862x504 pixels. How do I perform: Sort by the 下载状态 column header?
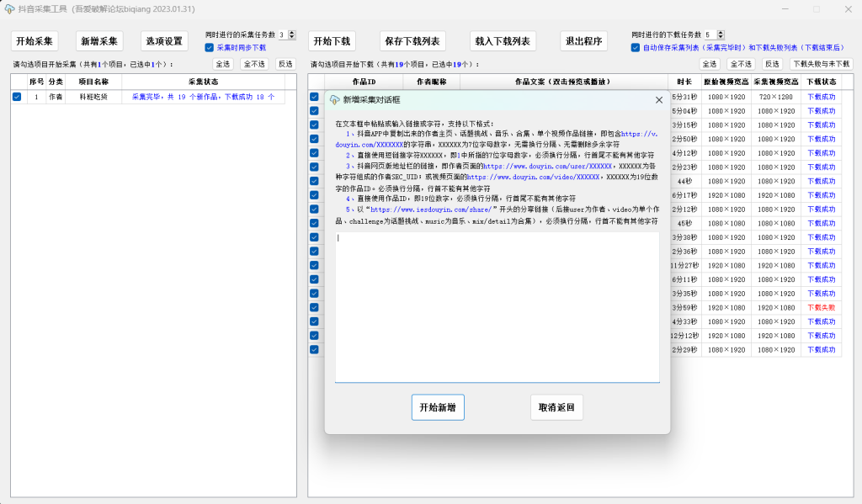[821, 82]
